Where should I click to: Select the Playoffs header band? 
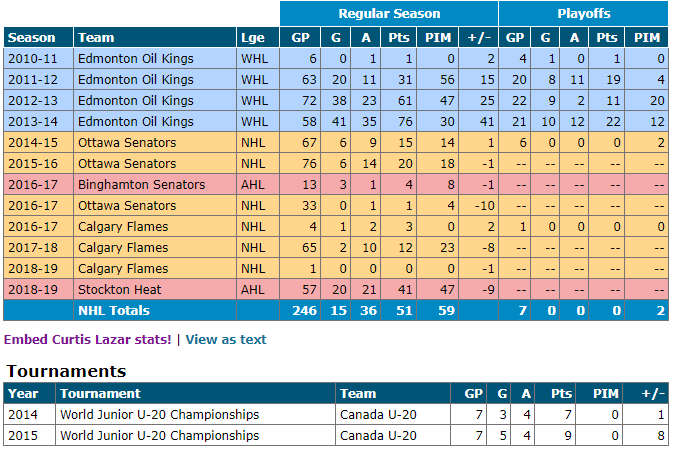(583, 13)
